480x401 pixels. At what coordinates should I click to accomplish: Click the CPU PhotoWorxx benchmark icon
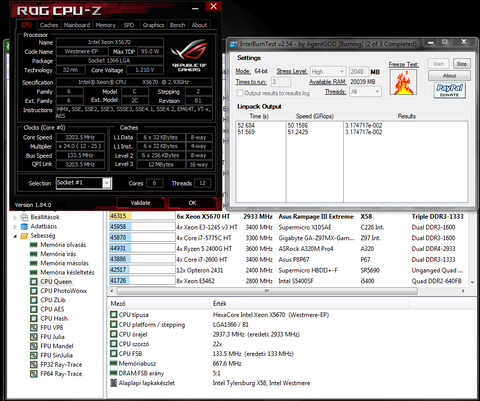(x=34, y=291)
